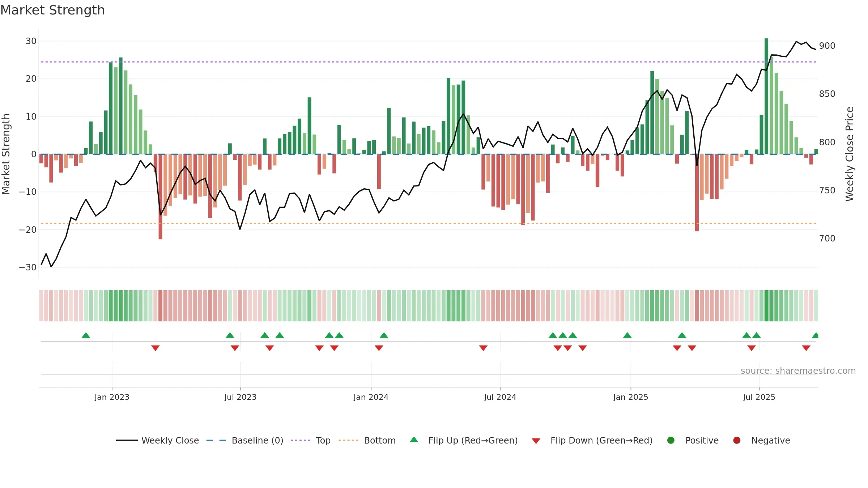The image size is (868, 488).
Task: Click the green flip-up triangle just before Jan 2025
Action: 627,335
